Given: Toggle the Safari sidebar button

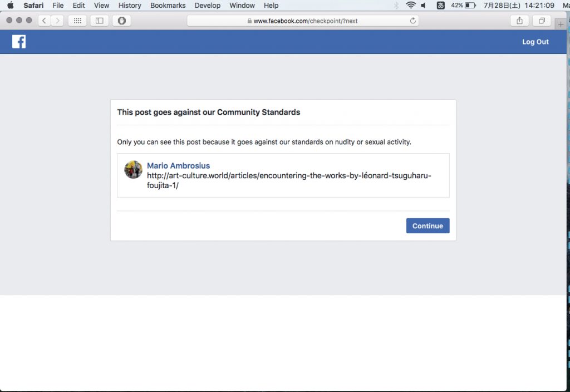Looking at the screenshot, I should (99, 21).
